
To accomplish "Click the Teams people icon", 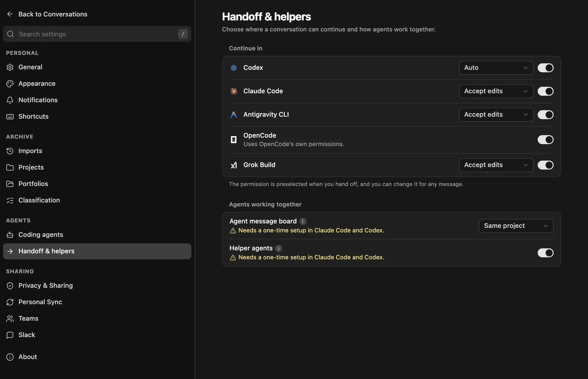I will pos(10,318).
